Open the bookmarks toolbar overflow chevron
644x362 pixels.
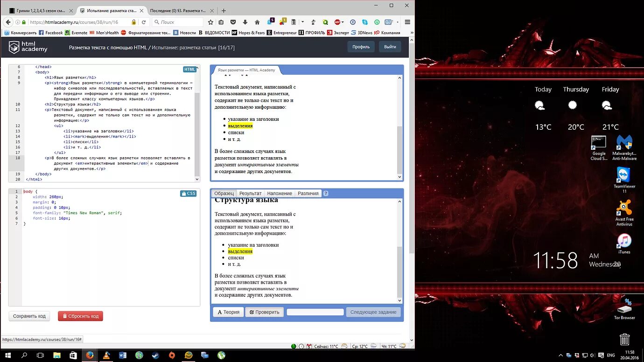(x=412, y=33)
